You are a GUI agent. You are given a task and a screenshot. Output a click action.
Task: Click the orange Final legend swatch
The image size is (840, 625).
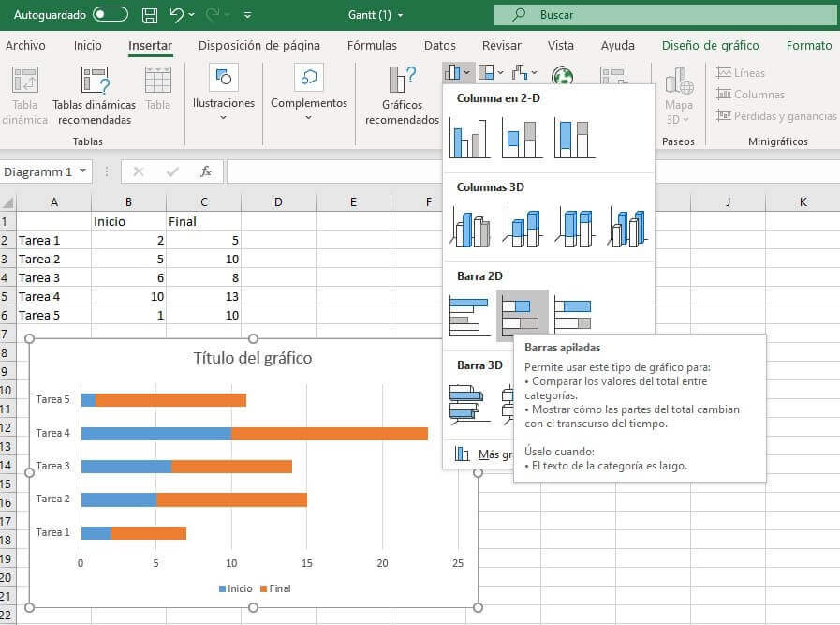click(263, 588)
